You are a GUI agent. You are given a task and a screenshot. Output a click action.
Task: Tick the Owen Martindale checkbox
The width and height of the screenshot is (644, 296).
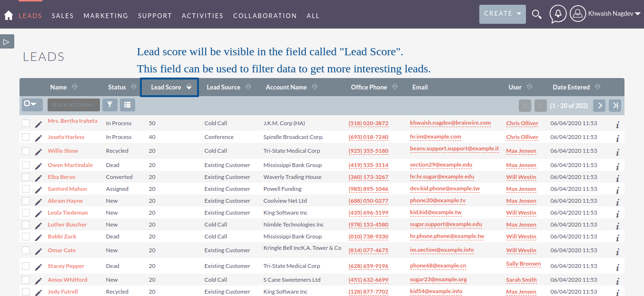tap(26, 165)
